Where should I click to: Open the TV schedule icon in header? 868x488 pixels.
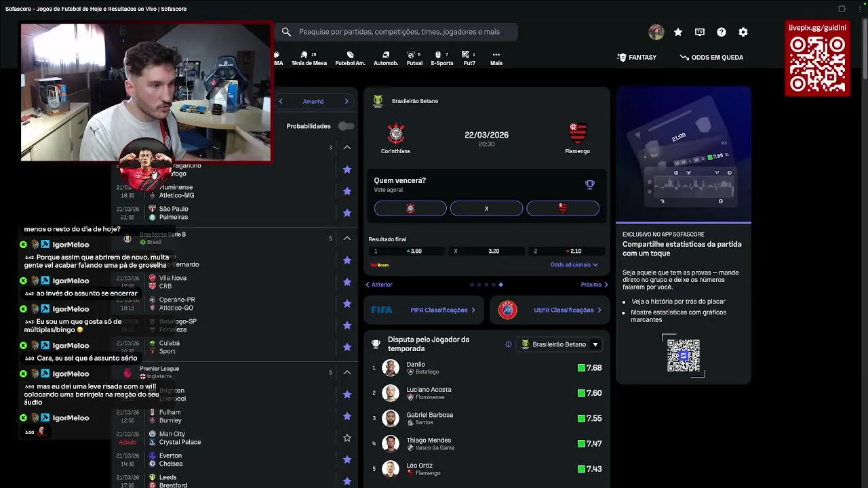coord(700,32)
